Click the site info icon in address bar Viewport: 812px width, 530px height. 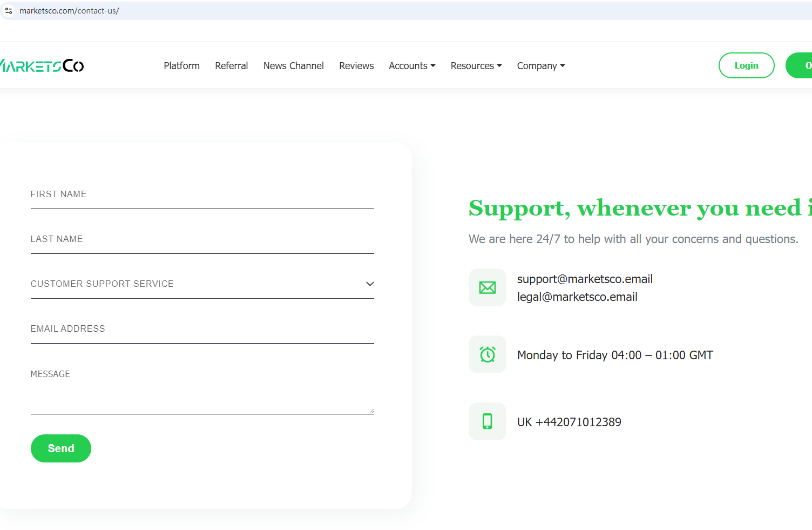(x=9, y=11)
